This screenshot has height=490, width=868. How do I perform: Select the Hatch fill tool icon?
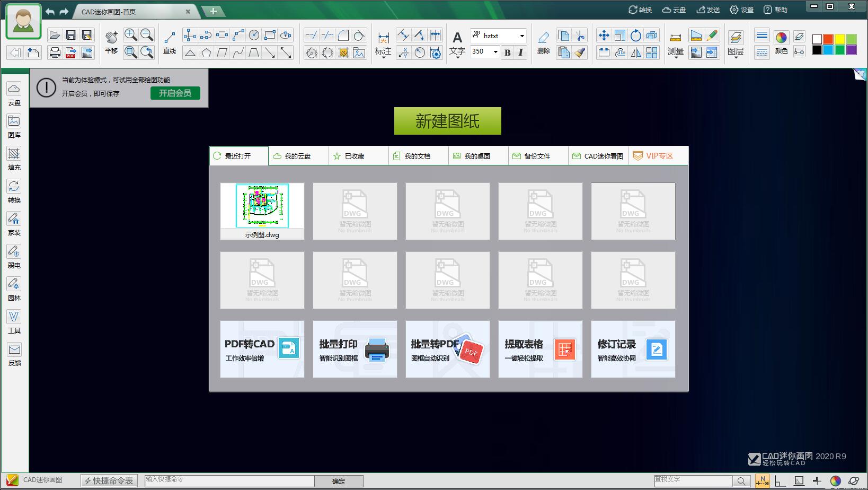pos(343,52)
